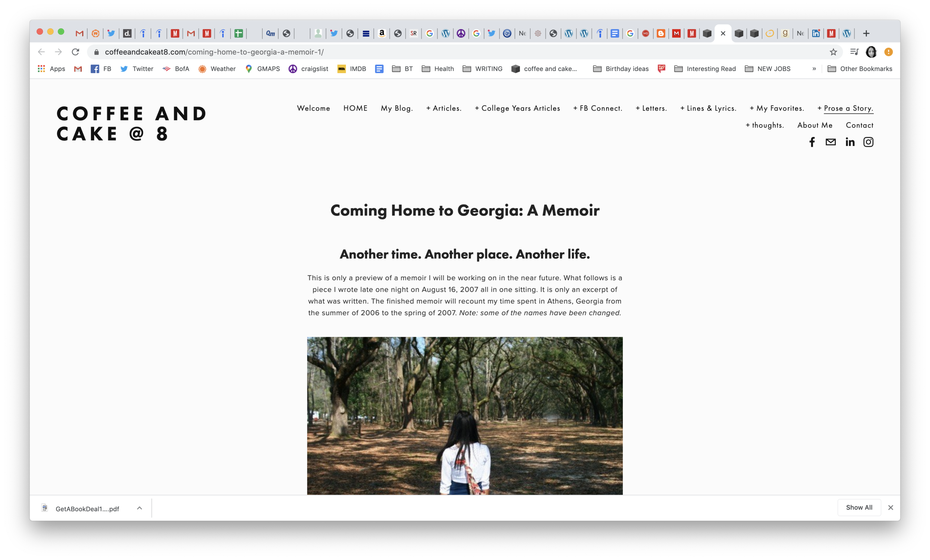The width and height of the screenshot is (930, 560).
Task: Click the woman in oak grove photo
Action: pyautogui.click(x=465, y=415)
